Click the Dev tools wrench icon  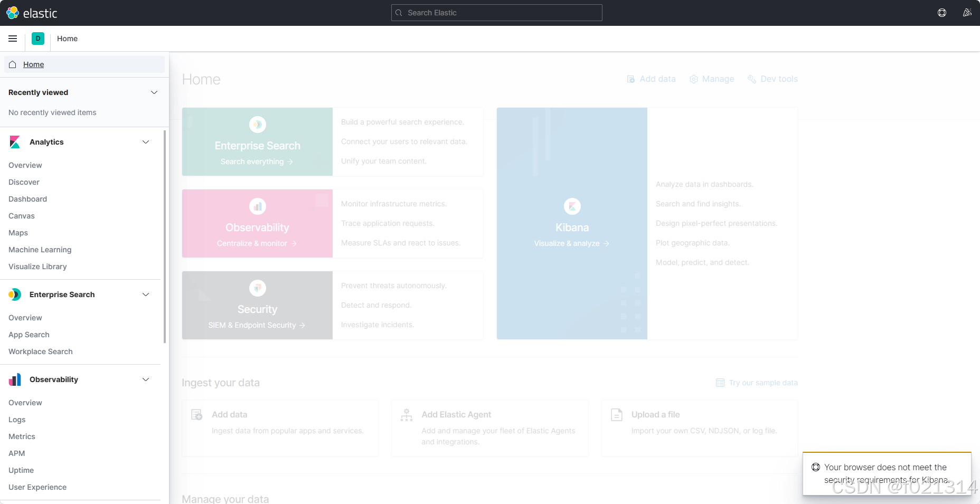pos(752,79)
